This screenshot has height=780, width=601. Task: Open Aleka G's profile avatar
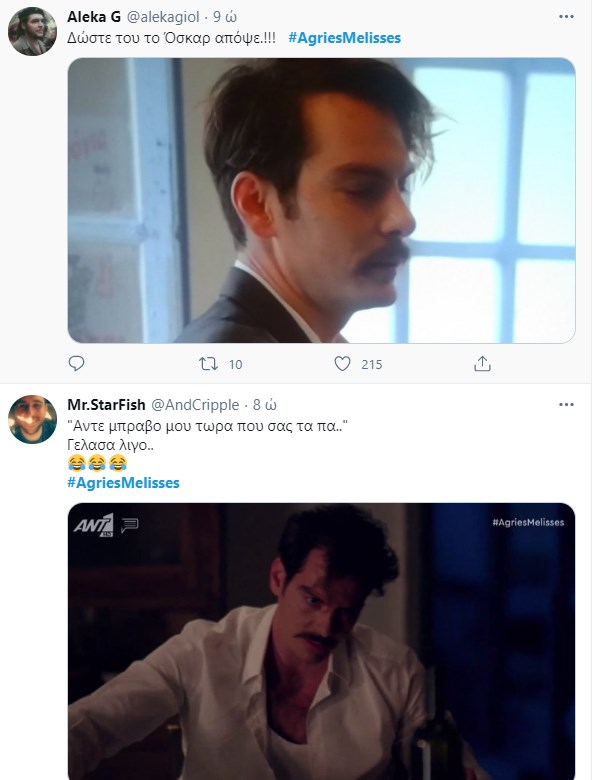[32, 33]
